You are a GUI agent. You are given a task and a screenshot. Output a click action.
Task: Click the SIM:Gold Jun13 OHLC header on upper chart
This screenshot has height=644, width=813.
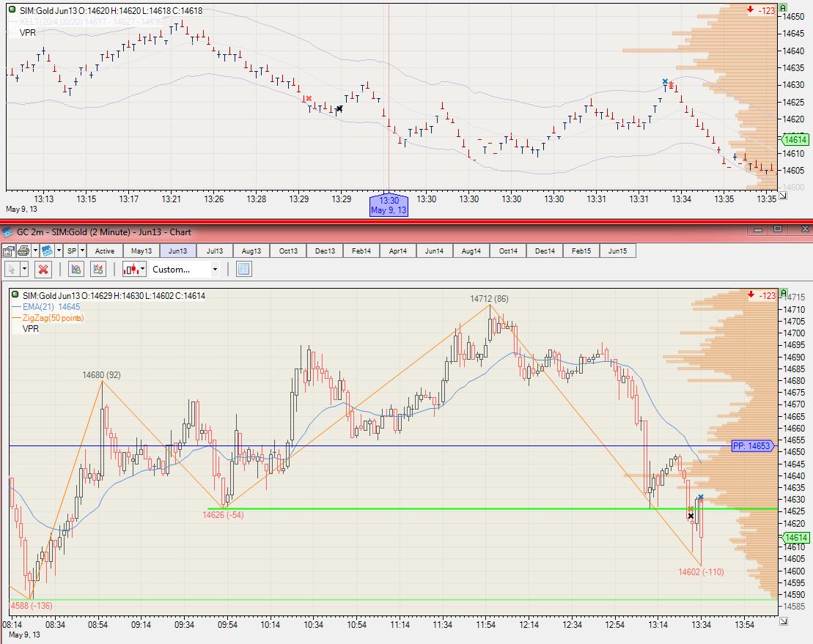pos(111,10)
